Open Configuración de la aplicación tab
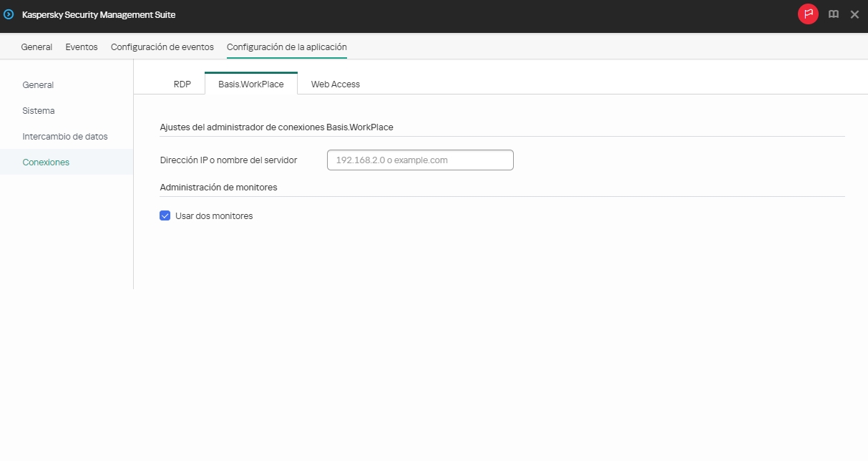 [x=286, y=47]
